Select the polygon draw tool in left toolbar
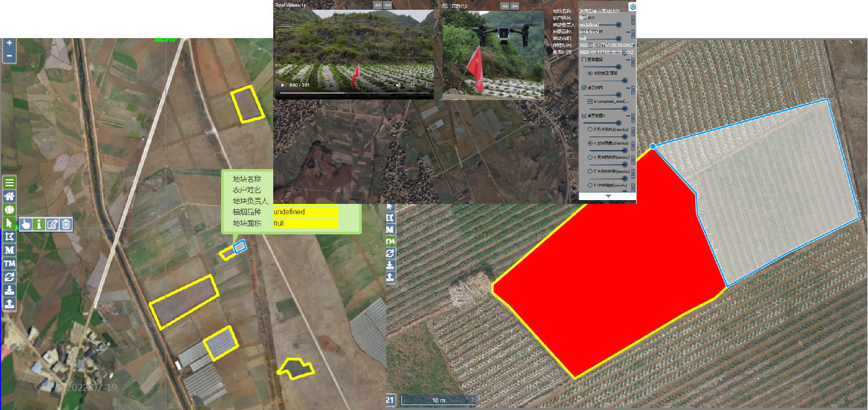This screenshot has height=410, width=868. (x=9, y=237)
